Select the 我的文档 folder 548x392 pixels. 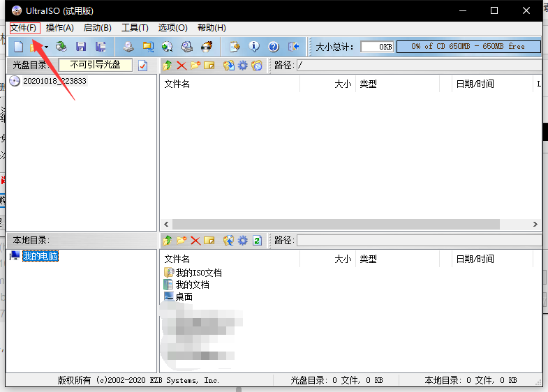[x=192, y=285]
